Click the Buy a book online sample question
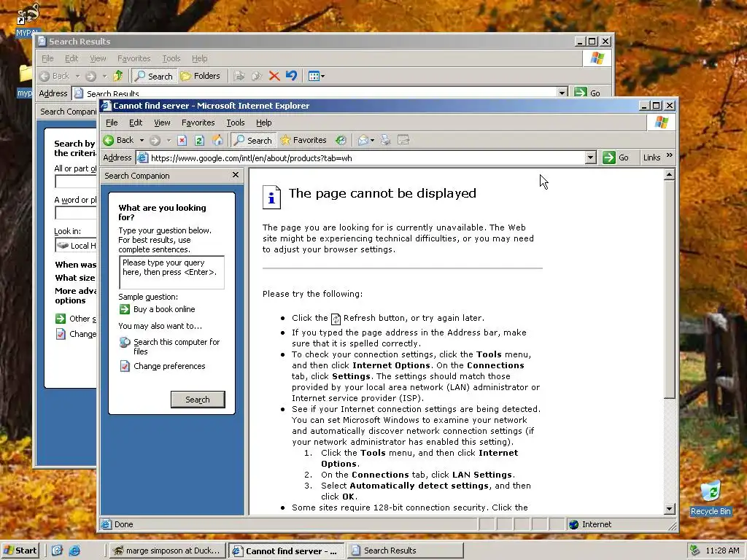 164,309
